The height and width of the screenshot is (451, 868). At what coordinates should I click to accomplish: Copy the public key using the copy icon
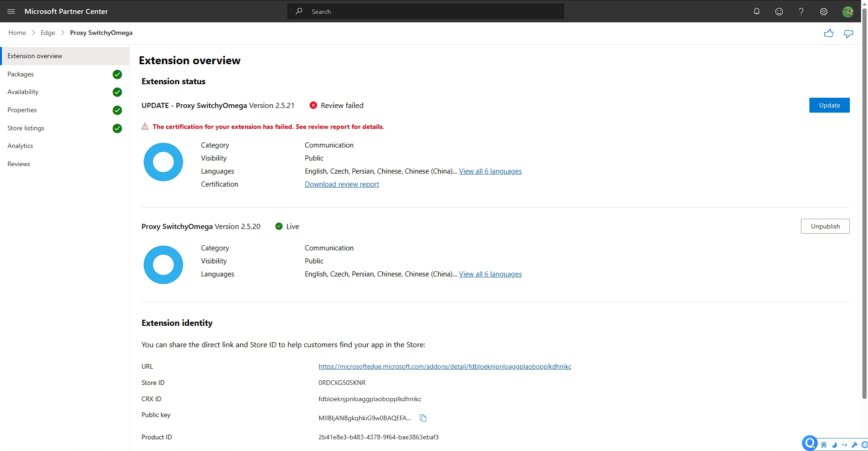(x=423, y=418)
